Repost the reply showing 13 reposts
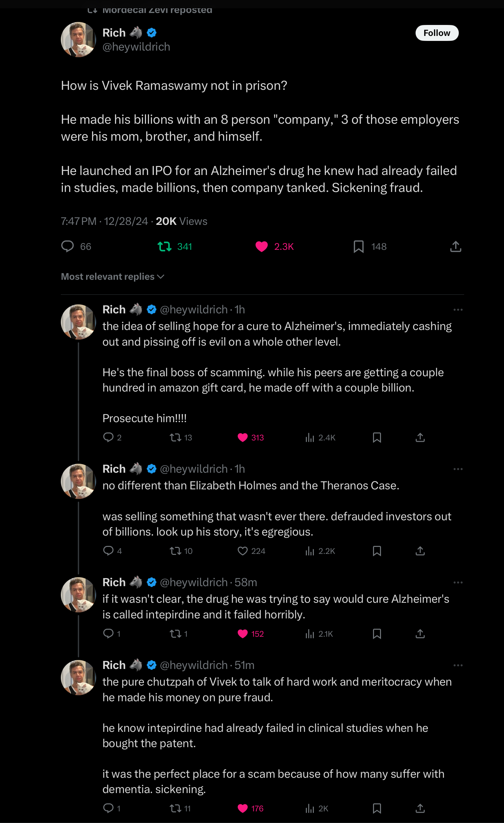The image size is (504, 823). [175, 437]
